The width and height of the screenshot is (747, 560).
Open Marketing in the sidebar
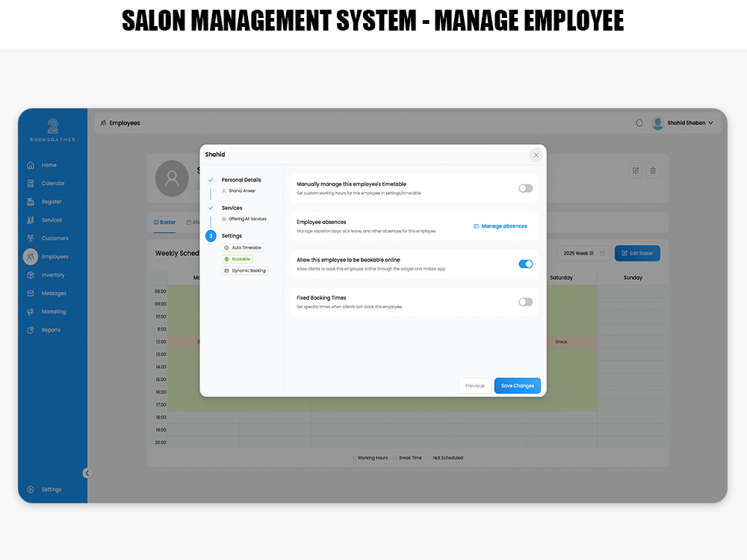pyautogui.click(x=53, y=311)
